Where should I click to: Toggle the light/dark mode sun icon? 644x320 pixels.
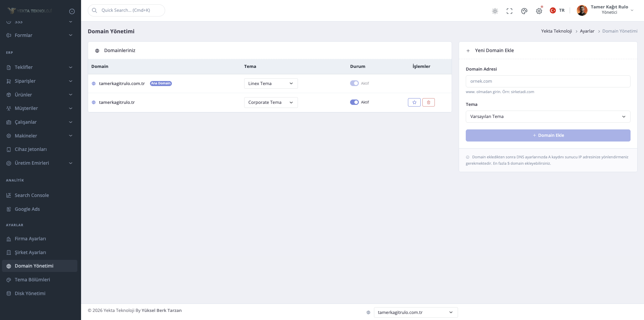coord(495,11)
